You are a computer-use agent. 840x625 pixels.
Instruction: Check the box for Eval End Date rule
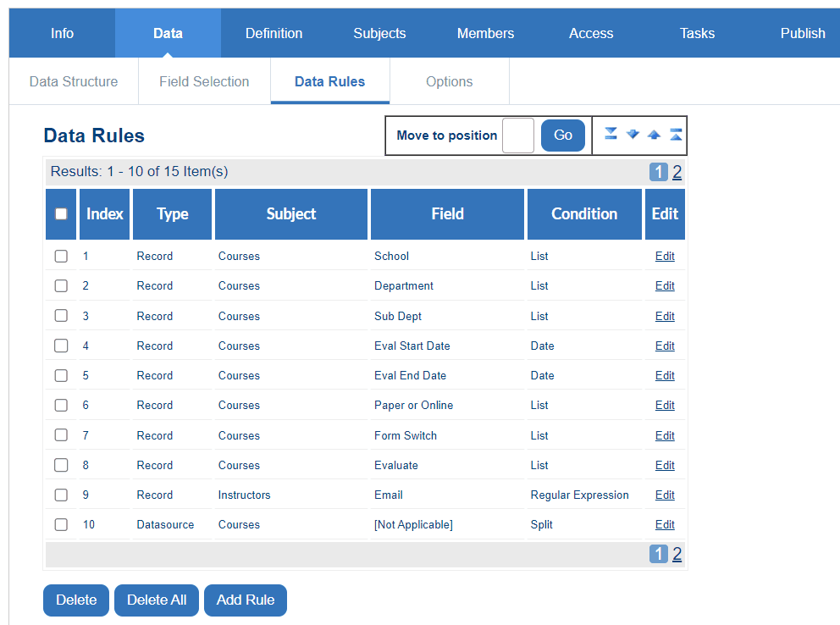coord(61,375)
